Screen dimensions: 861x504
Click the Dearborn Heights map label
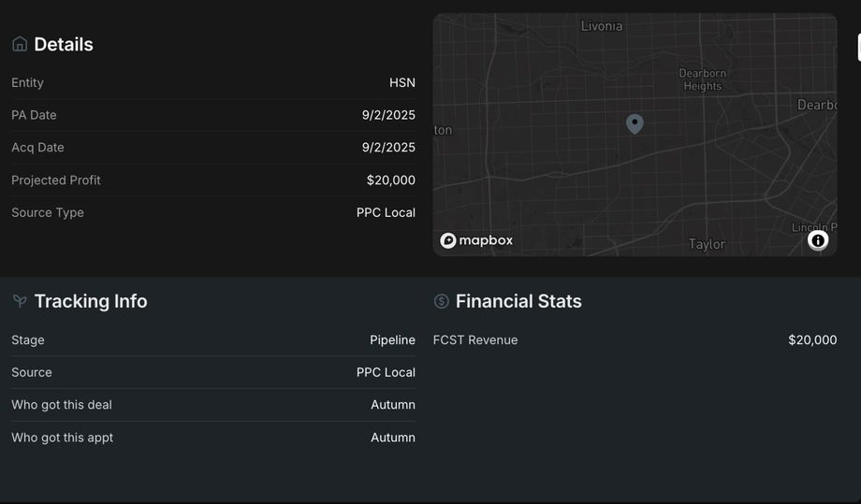[702, 79]
